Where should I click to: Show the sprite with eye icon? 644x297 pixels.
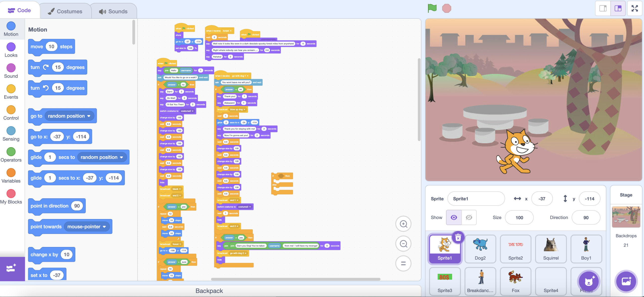coord(454,218)
